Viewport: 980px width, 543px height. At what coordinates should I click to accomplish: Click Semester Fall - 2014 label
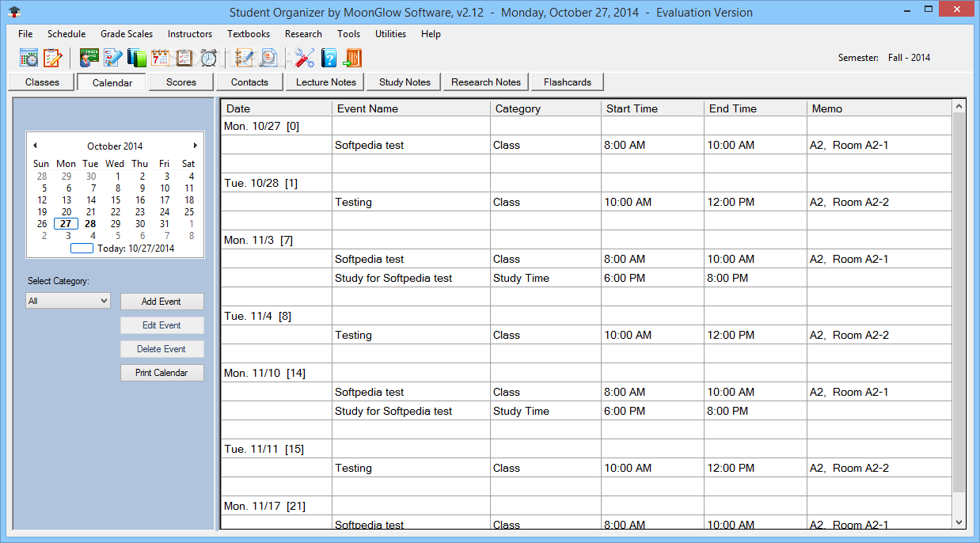[884, 58]
